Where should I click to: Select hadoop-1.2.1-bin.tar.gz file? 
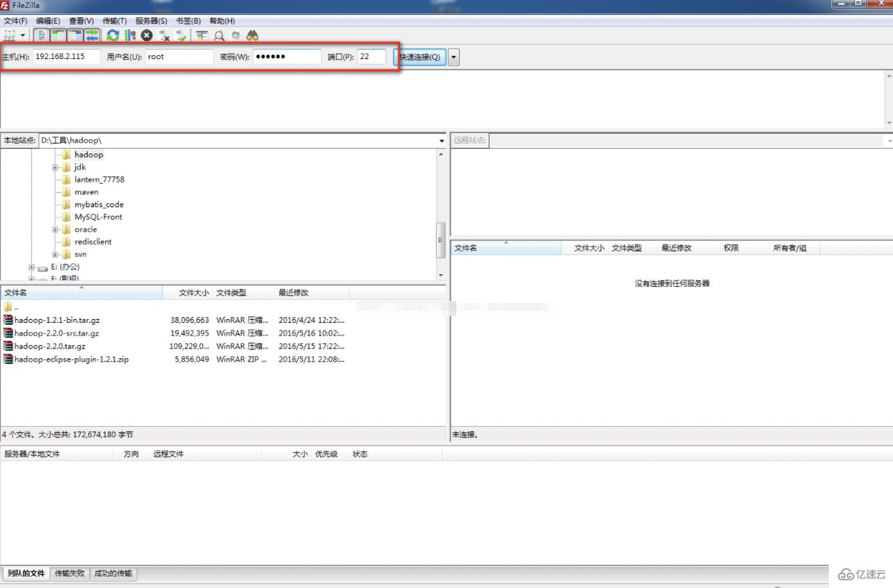(56, 320)
